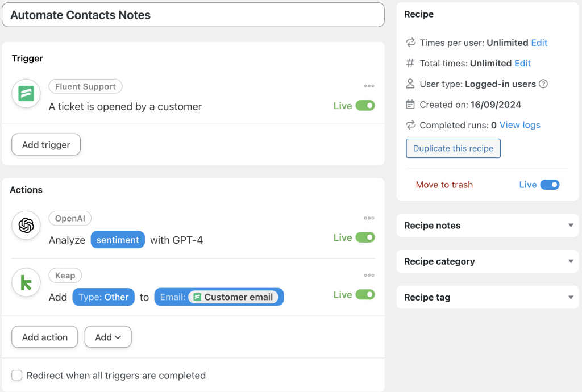582x392 pixels.
Task: Open the three-dot menu for Keap action
Action: coord(369,276)
